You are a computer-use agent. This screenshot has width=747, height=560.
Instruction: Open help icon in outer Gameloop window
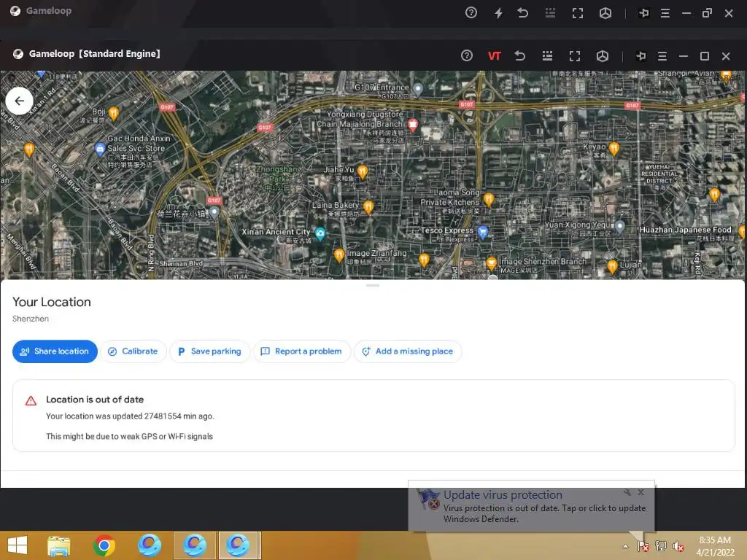pyautogui.click(x=471, y=13)
